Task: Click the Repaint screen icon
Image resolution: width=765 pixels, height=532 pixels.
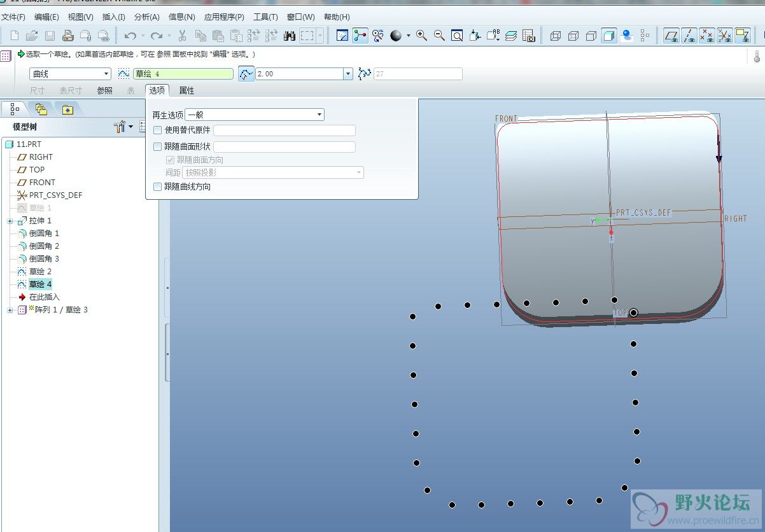Action: [x=342, y=36]
